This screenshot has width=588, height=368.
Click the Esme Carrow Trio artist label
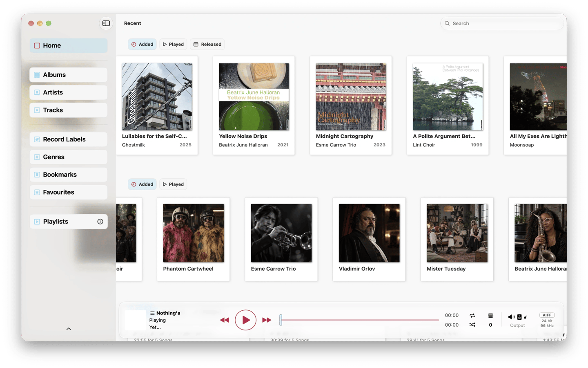tap(273, 269)
